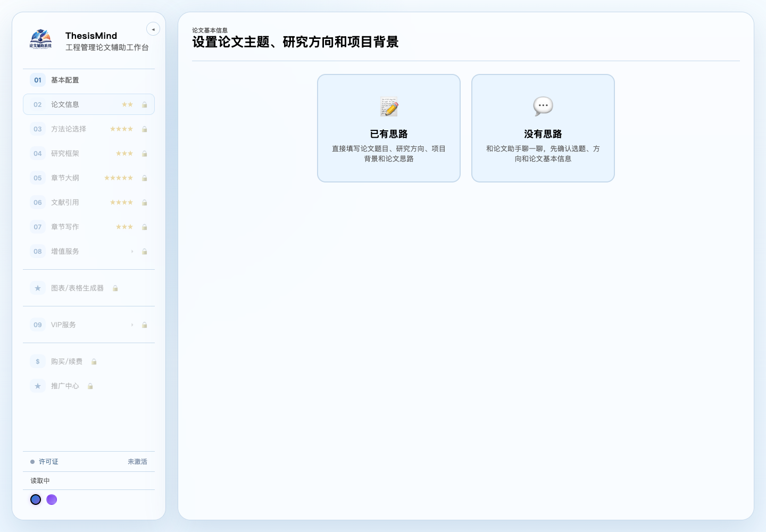This screenshot has width=766, height=532.
Task: Click the four-star rating on 方法论选择
Action: click(121, 129)
